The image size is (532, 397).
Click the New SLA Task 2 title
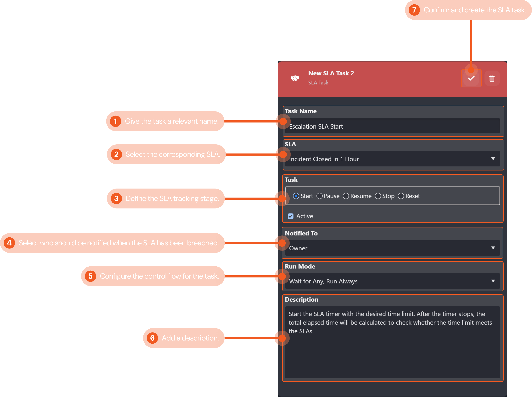(331, 73)
